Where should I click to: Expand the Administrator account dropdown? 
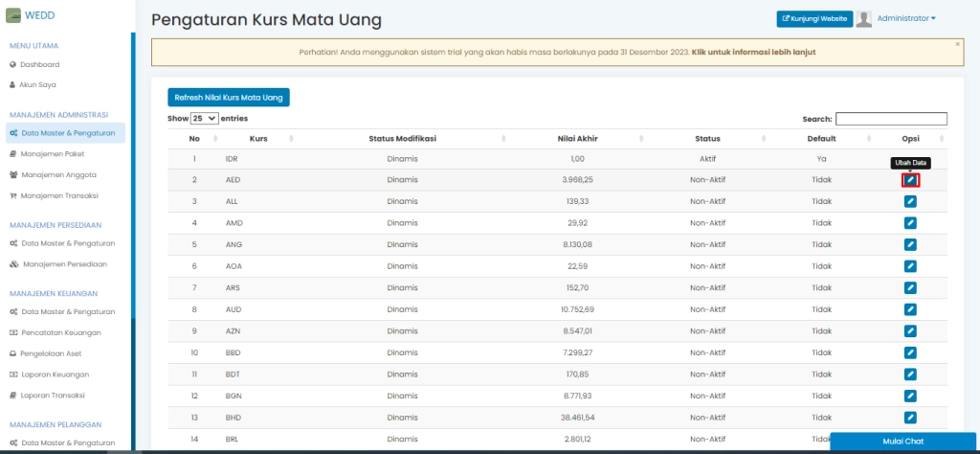[x=906, y=18]
